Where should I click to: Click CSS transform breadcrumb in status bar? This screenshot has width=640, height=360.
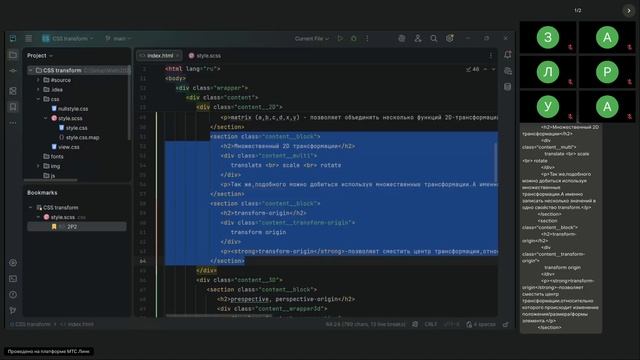(x=30, y=324)
